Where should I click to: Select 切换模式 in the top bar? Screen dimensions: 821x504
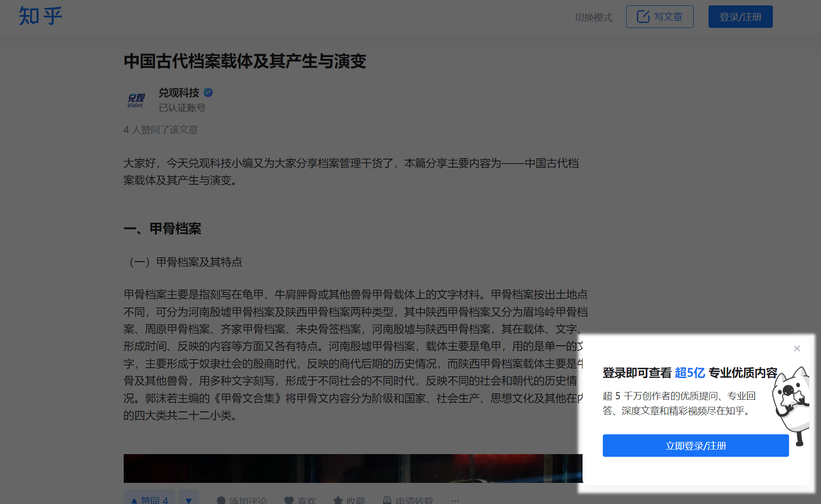pos(593,17)
